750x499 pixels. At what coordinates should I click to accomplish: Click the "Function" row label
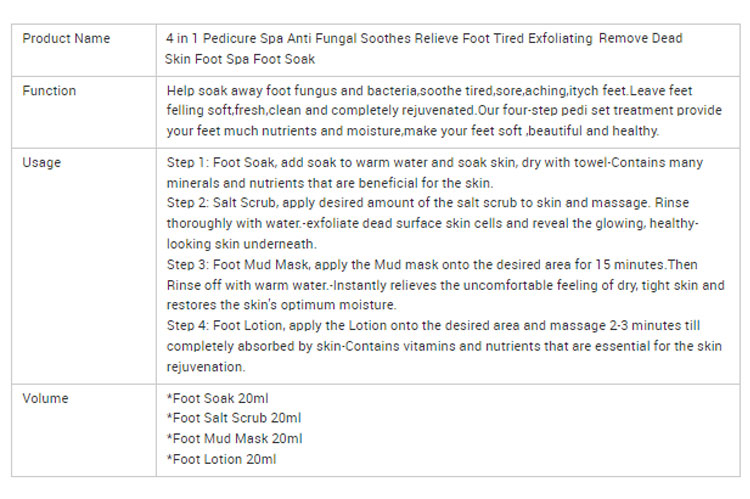pos(48,90)
